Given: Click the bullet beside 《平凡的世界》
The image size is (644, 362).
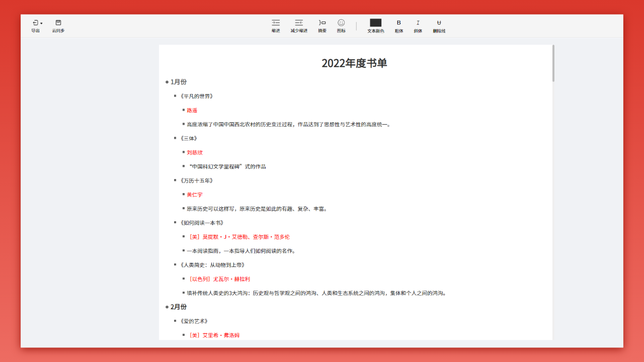Looking at the screenshot, I should [x=176, y=96].
